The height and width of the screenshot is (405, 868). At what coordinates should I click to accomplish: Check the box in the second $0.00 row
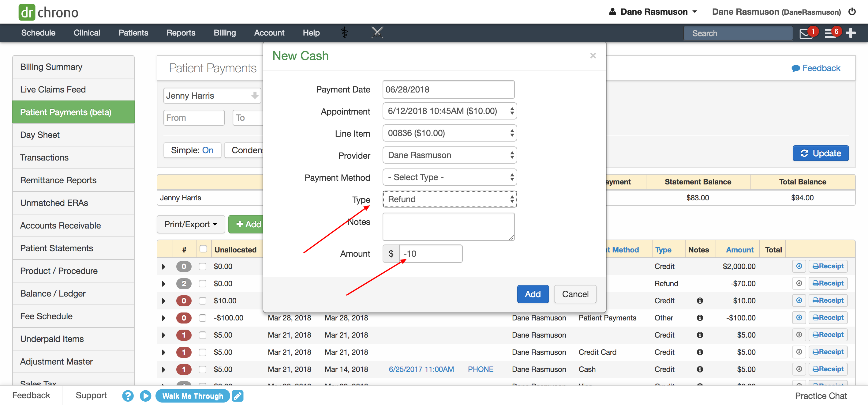[x=202, y=284]
